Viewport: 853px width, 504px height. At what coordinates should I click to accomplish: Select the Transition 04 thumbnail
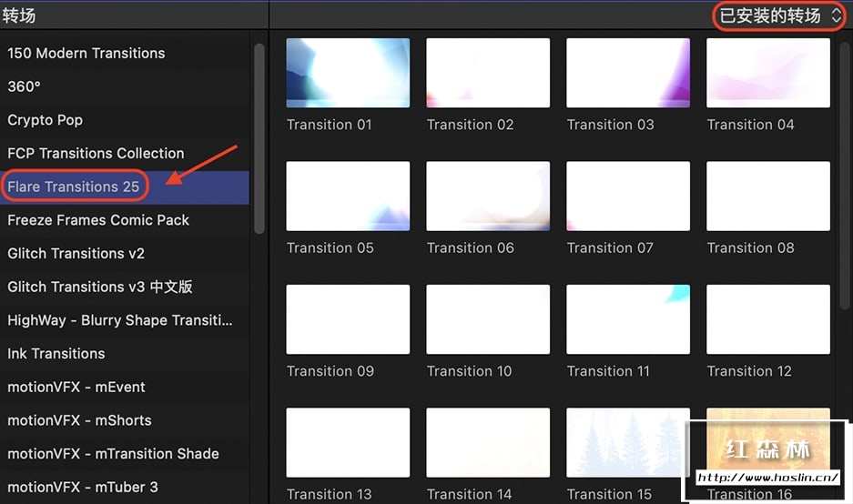click(x=768, y=73)
